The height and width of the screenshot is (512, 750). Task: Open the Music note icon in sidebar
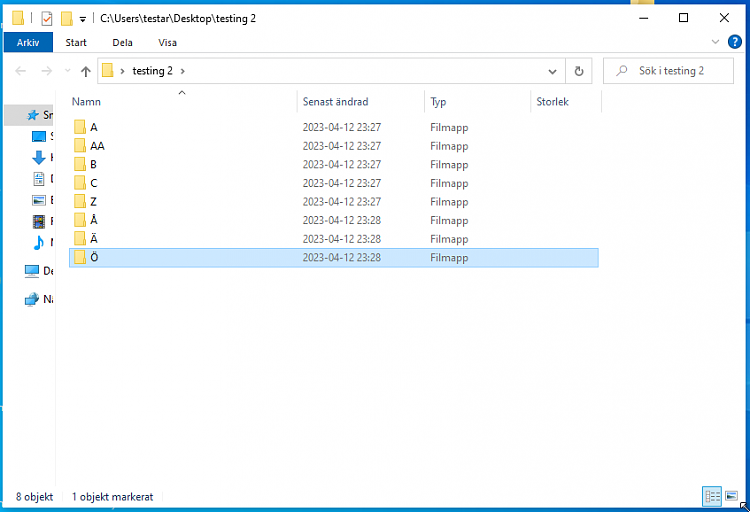39,242
